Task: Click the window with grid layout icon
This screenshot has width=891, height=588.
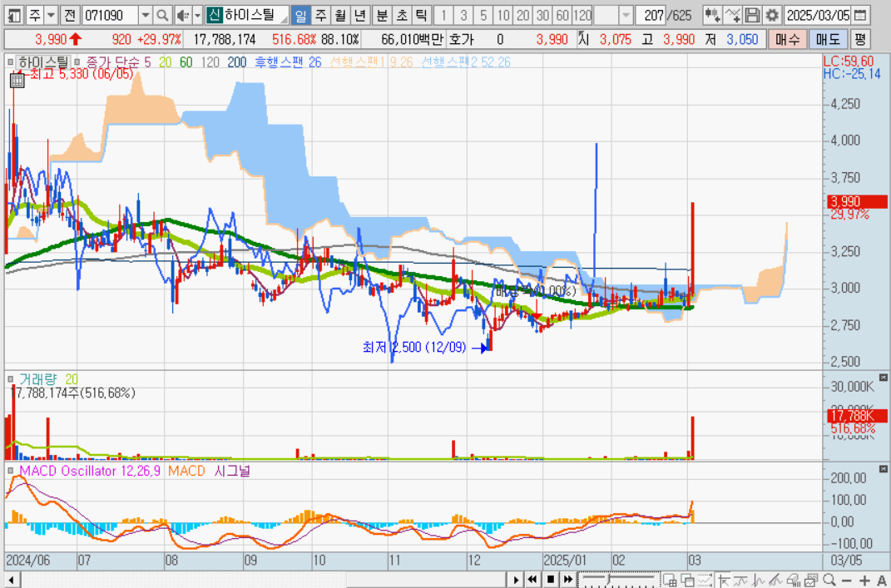Action: coord(670,580)
